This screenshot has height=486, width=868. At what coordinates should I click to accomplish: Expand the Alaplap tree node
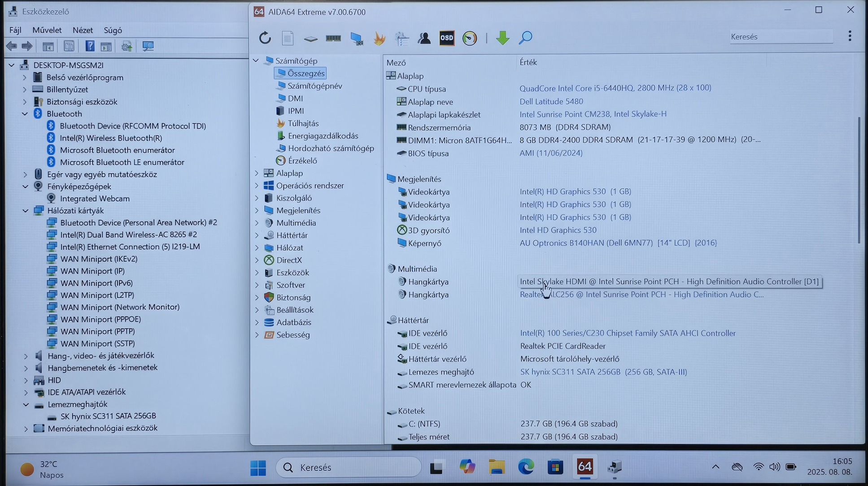pos(257,173)
